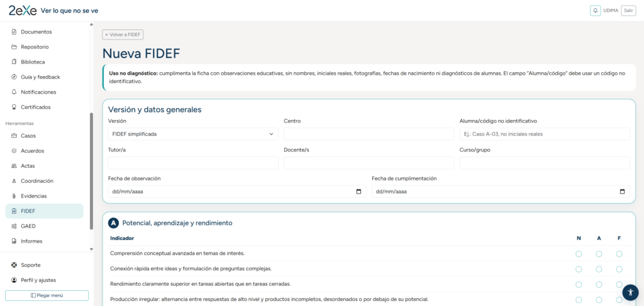Click the Casos briefcase icon

click(14, 136)
